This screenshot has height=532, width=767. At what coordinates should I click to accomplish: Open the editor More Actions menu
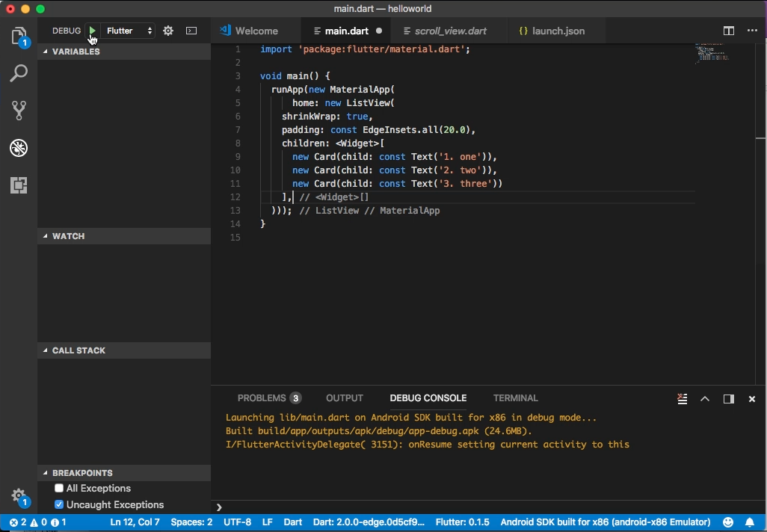[x=752, y=31]
